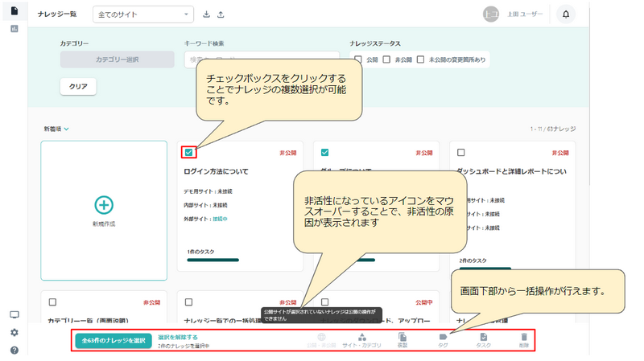Click the download icon beside site selector
The width and height of the screenshot is (644, 361).
pos(207,14)
